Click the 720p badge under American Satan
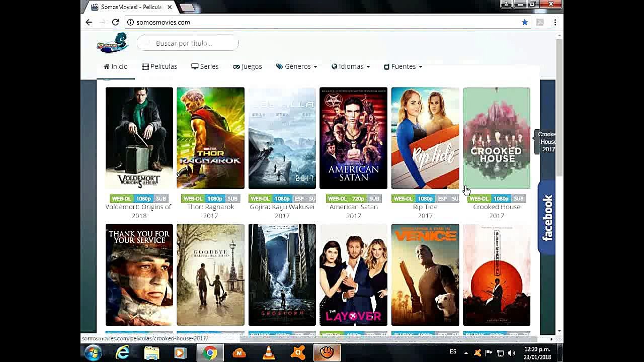Viewport: 644px width, 362px height. pyautogui.click(x=358, y=199)
